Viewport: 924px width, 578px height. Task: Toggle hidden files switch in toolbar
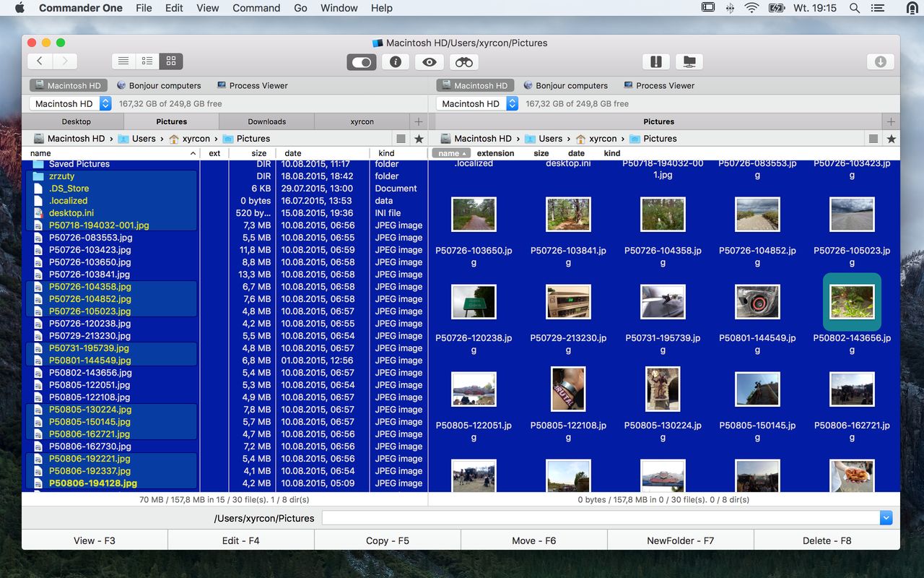coord(361,62)
